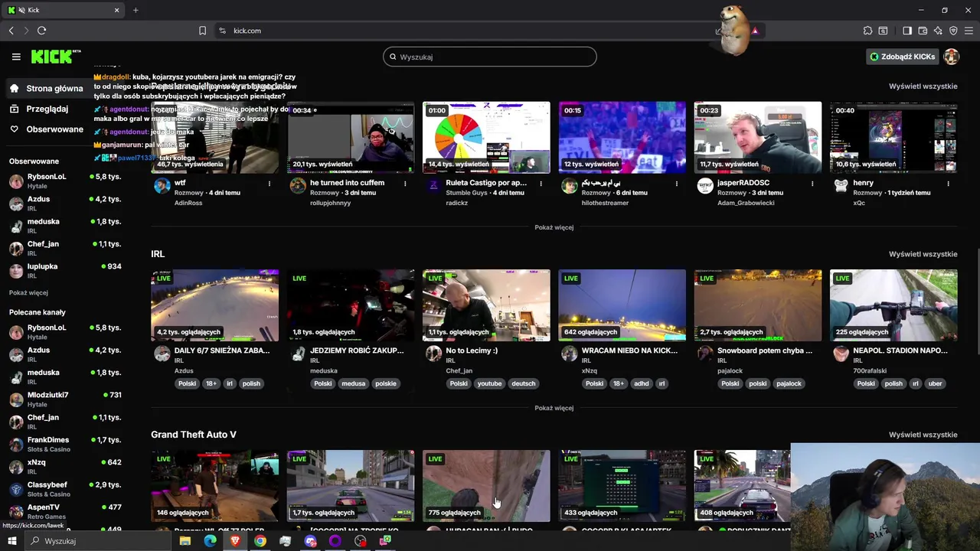Show more IRL streams via Pokaż więcej
This screenshot has height=551, width=980.
554,408
